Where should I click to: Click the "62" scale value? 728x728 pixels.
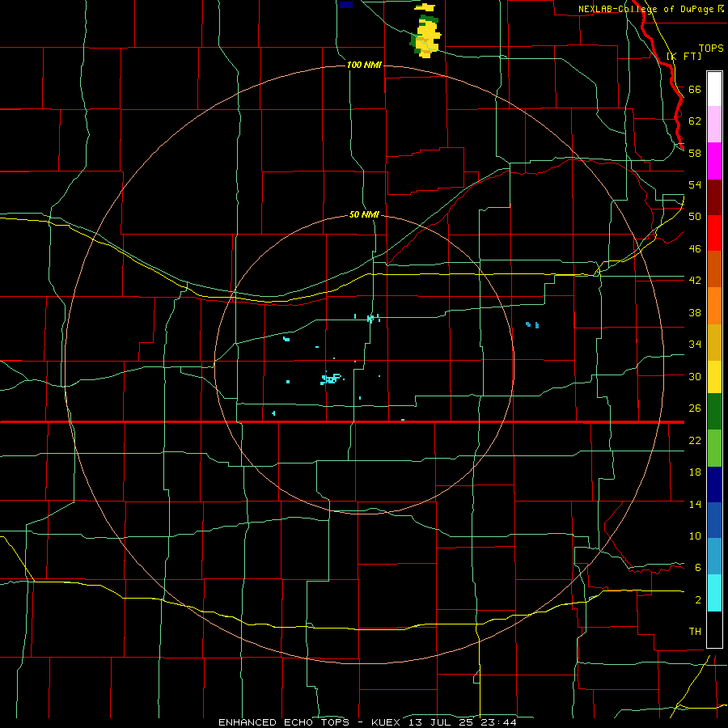[695, 121]
